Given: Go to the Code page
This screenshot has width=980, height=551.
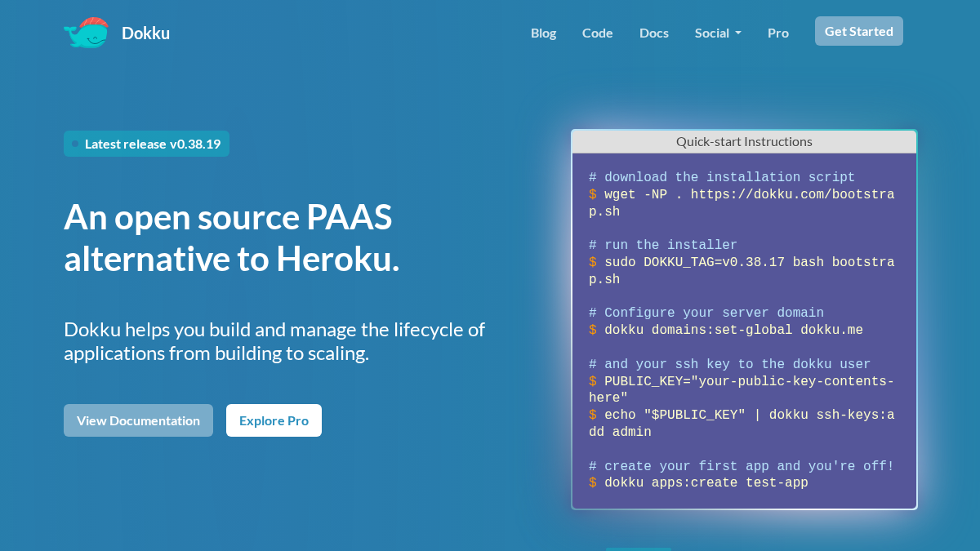Looking at the screenshot, I should (x=597, y=33).
